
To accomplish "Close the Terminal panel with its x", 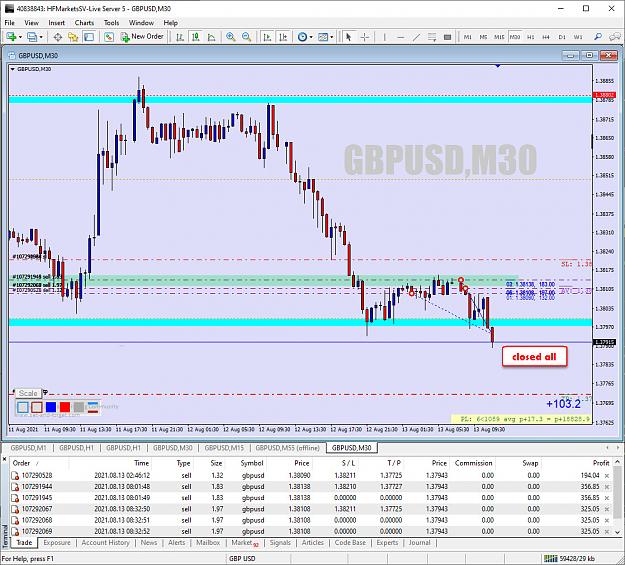I will coord(4,459).
